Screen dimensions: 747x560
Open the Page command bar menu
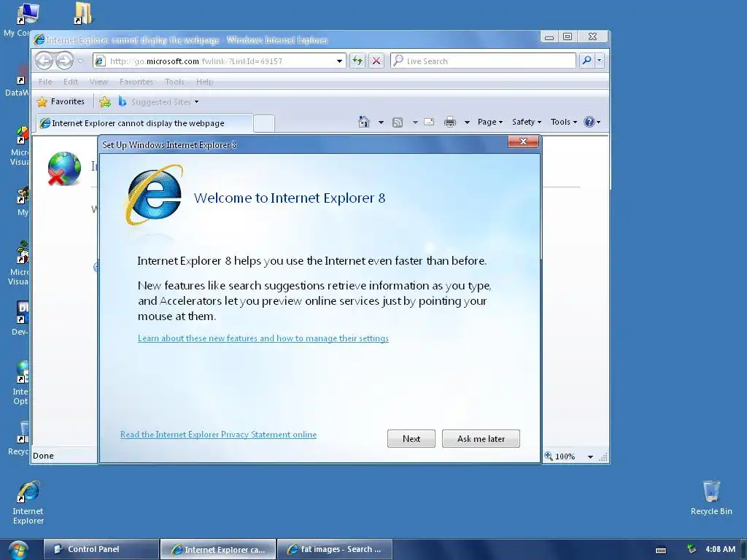(x=490, y=122)
